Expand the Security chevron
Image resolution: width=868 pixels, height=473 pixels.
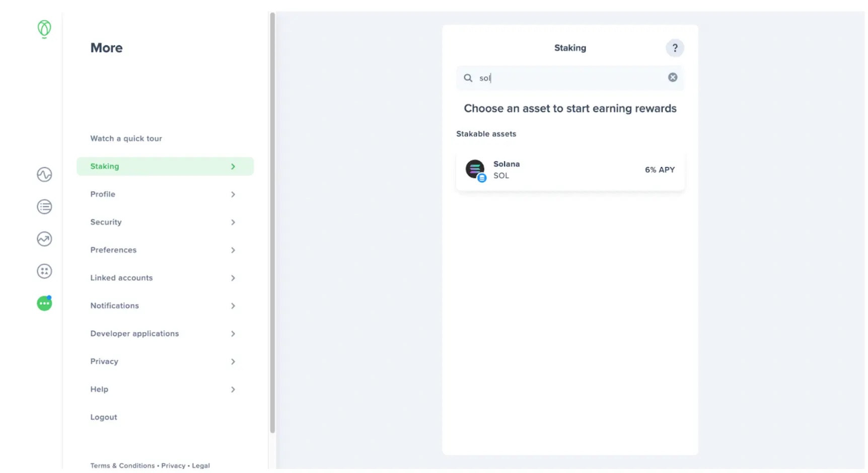[x=233, y=222]
